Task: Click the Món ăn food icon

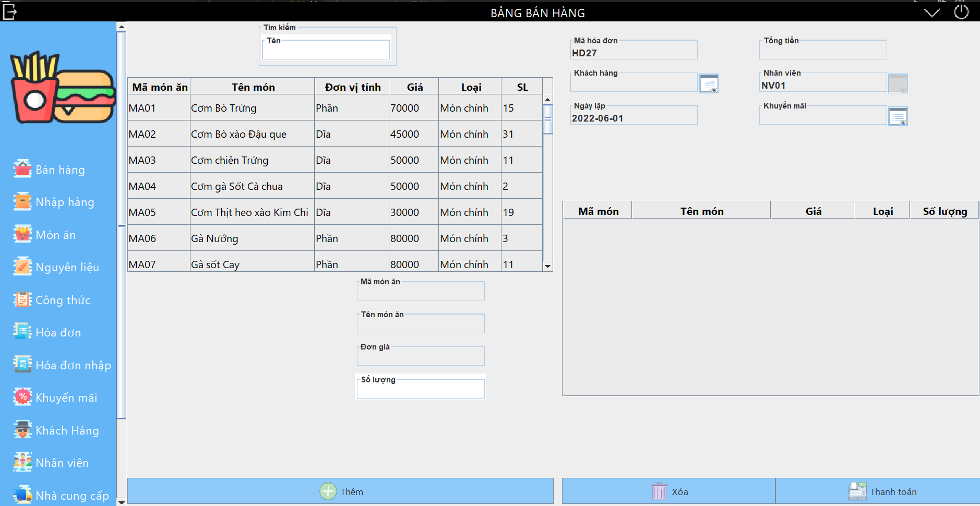Action: [22, 234]
